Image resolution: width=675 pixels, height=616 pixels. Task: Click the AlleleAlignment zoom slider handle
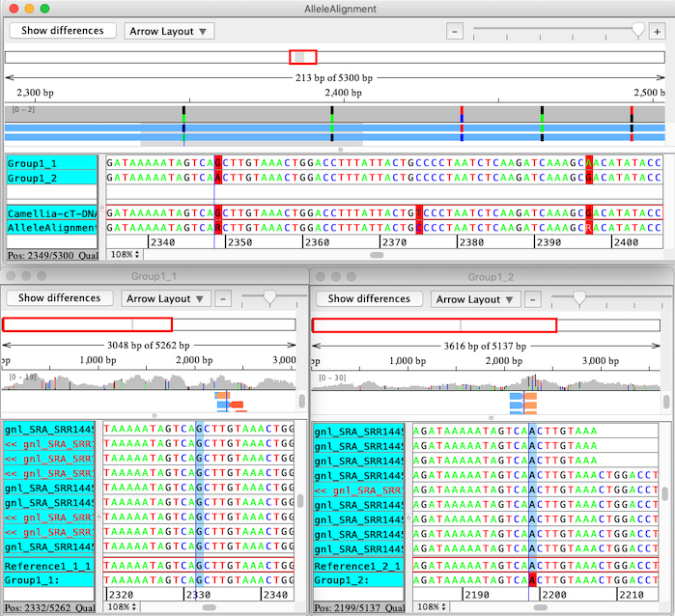pyautogui.click(x=637, y=31)
